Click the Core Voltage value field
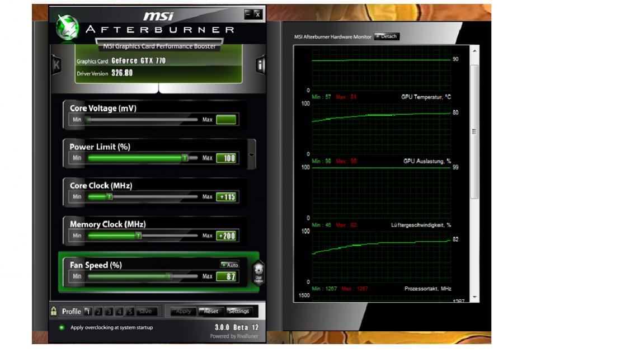Viewport: 644px width, 362px height. pos(226,120)
